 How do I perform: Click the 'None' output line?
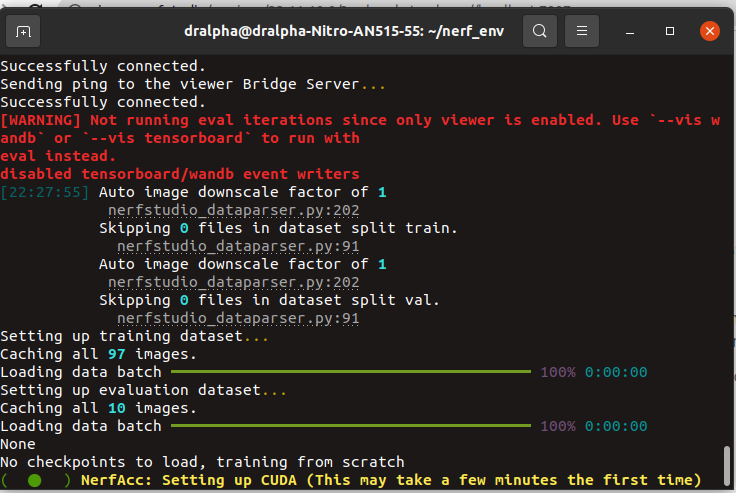click(18, 444)
